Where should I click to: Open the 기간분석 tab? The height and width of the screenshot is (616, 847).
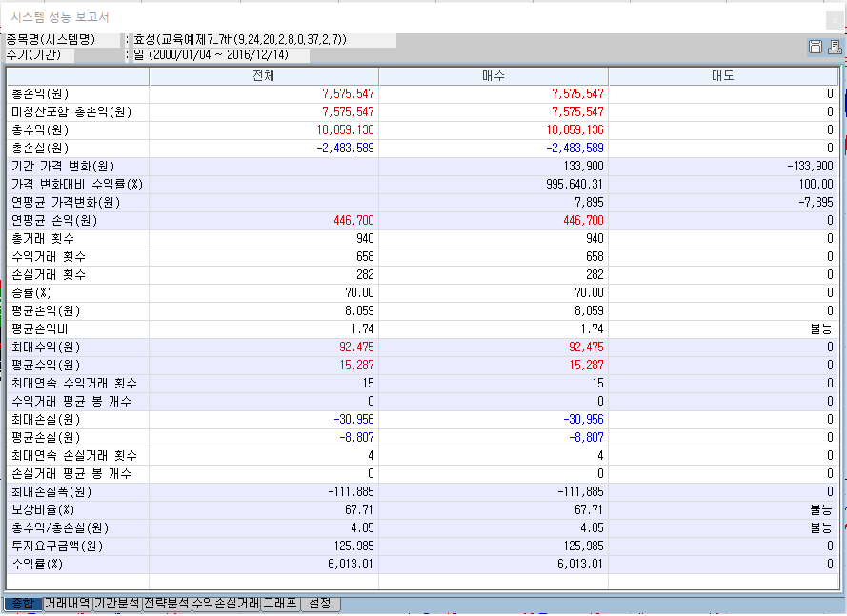pyautogui.click(x=117, y=604)
